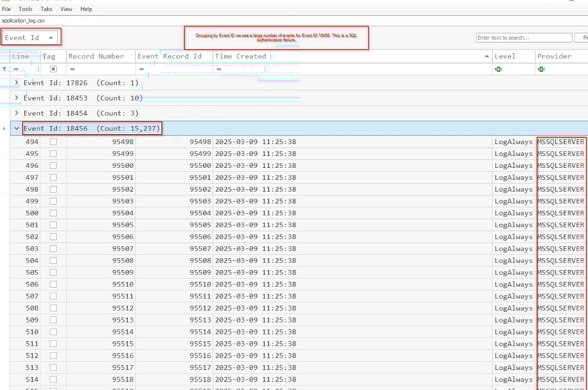Toggle the Tag filter checkbox in filter row
Viewport: 588px width, 390px height.
pos(53,69)
